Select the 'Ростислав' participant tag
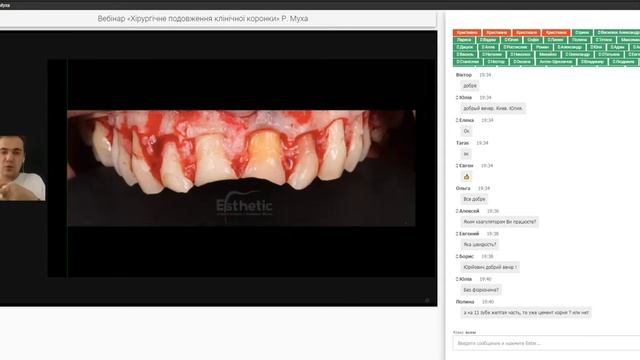640x360 pixels. (x=516, y=47)
